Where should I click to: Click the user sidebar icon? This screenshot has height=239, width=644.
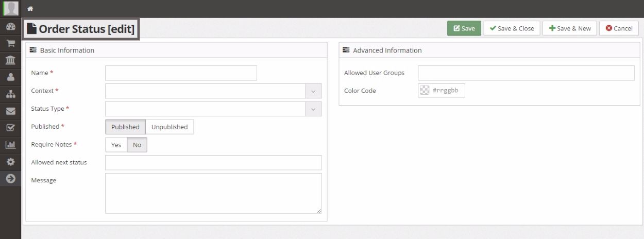[10, 77]
